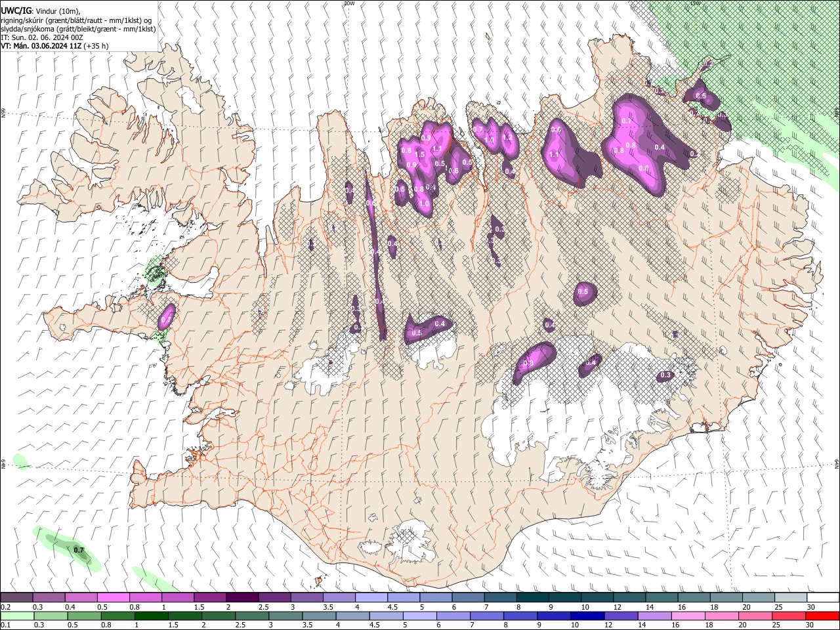Click the '20W' longitude label at top edge
The height and width of the screenshot is (630, 840).
(x=349, y=3)
